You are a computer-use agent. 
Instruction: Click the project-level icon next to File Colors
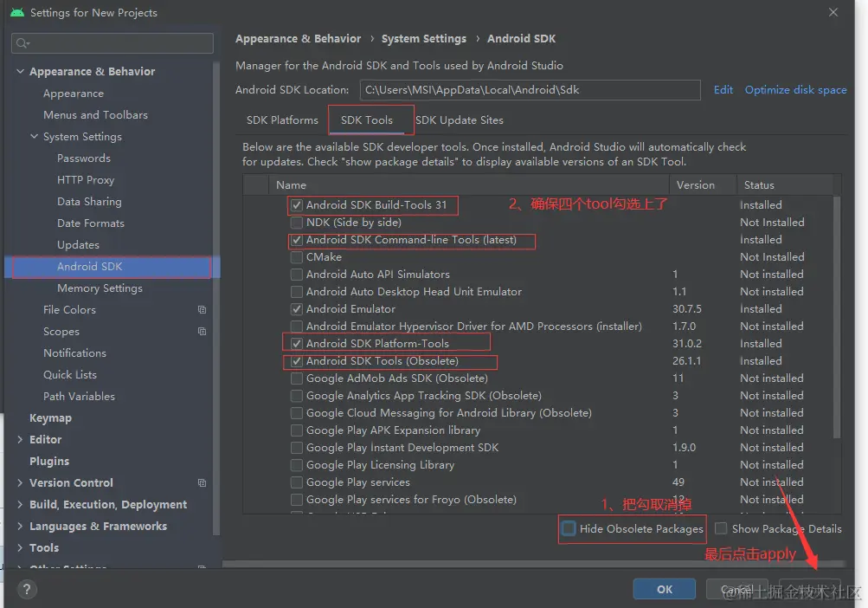click(202, 310)
